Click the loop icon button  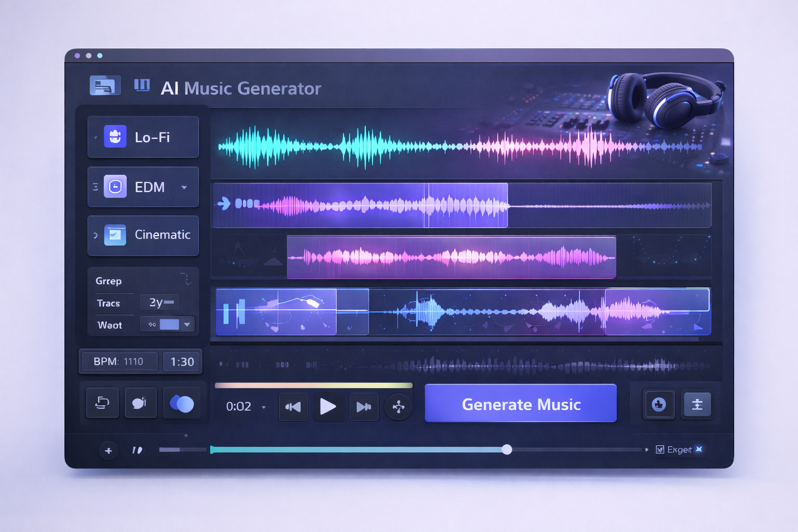pos(102,403)
